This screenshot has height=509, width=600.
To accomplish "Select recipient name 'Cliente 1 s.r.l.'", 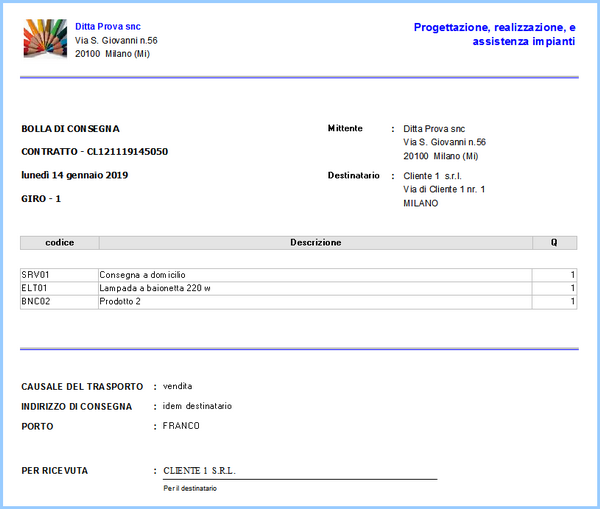I will click(432, 176).
